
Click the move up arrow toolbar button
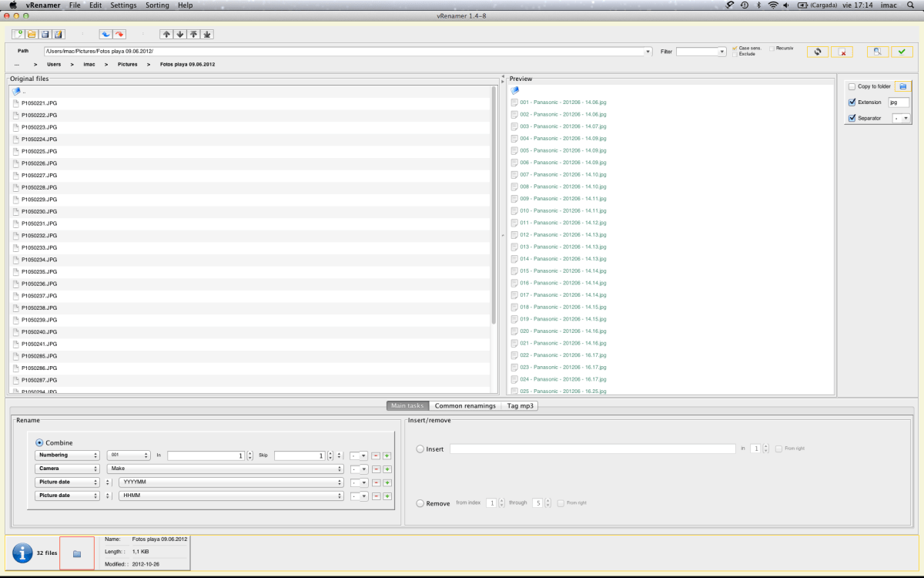tap(166, 34)
